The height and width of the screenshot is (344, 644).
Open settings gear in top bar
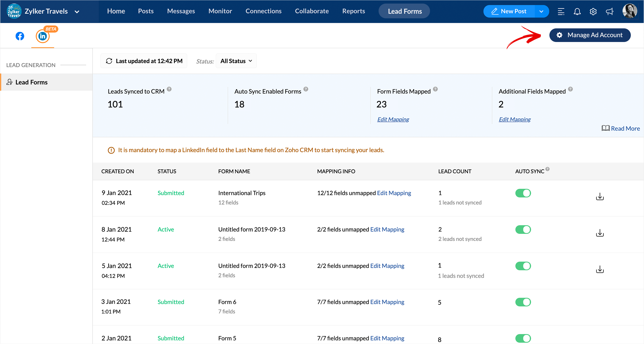tap(593, 11)
